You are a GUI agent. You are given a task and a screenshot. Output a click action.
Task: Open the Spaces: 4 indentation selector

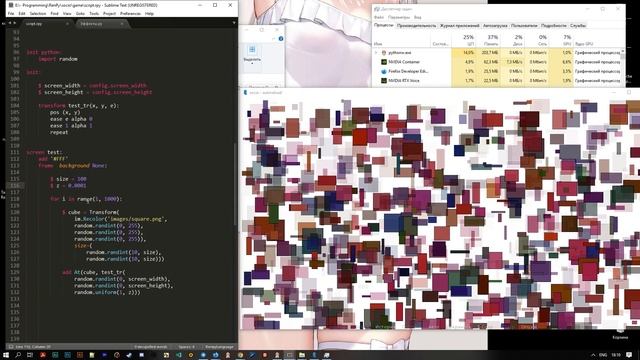tap(186, 347)
